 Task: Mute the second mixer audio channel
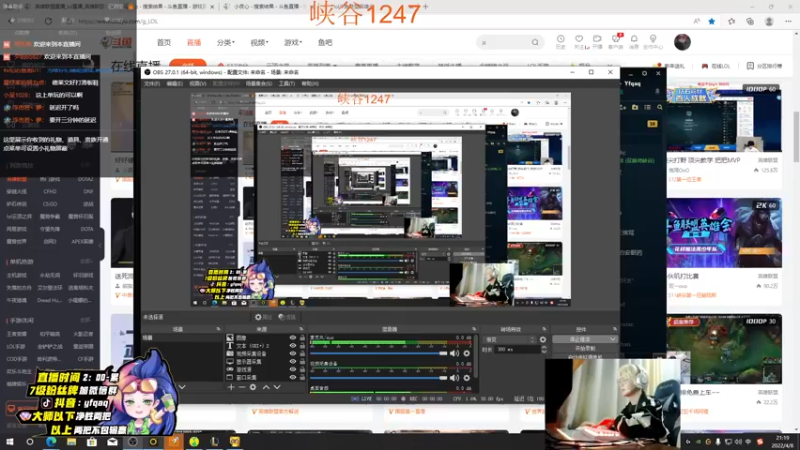pyautogui.click(x=455, y=378)
